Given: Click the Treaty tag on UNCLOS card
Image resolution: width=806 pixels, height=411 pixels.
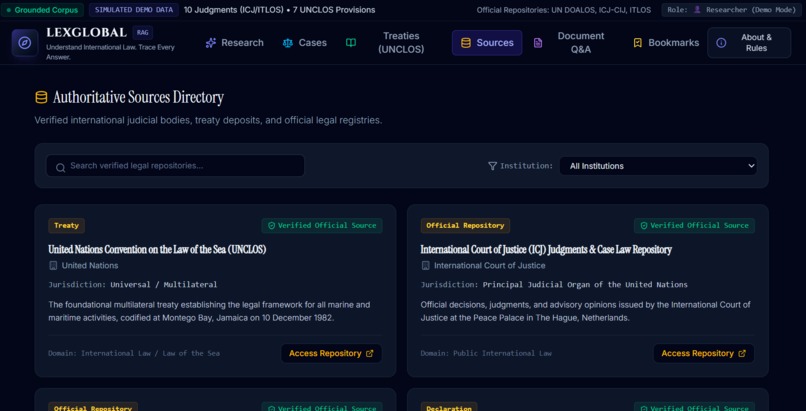Looking at the screenshot, I should tap(67, 226).
